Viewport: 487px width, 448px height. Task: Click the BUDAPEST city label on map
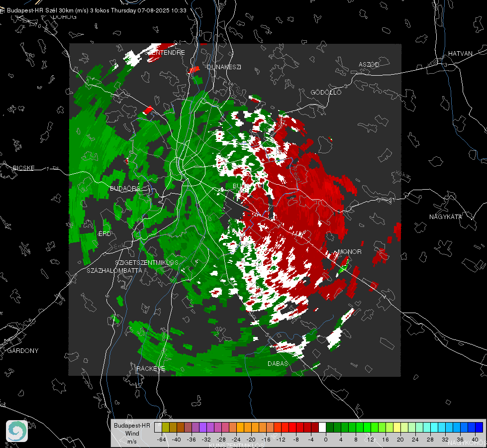[x=249, y=186]
